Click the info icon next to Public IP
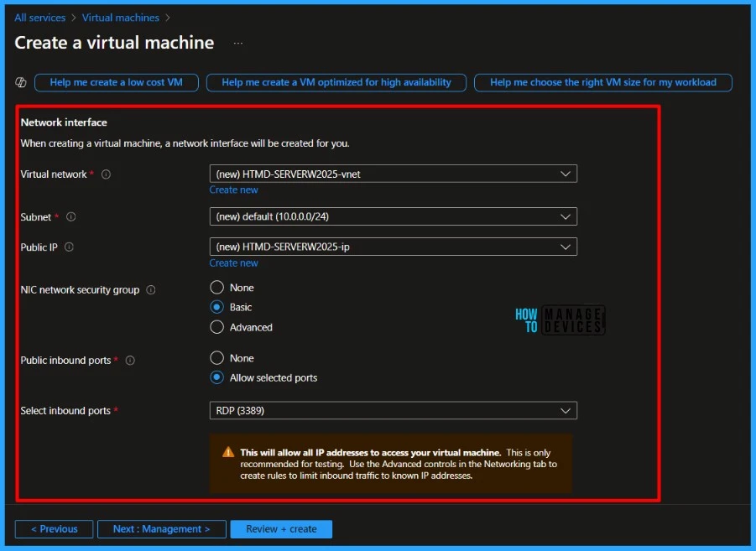This screenshot has height=551, width=756. [69, 247]
